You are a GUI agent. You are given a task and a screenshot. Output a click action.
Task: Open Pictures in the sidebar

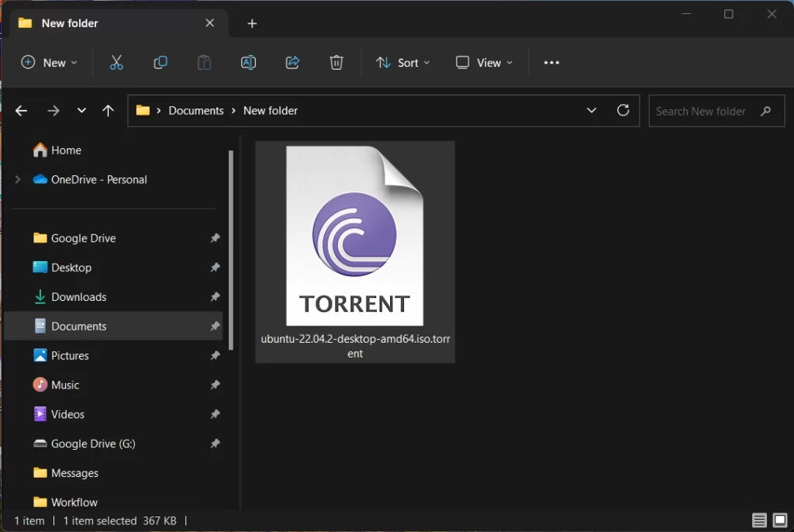point(69,356)
